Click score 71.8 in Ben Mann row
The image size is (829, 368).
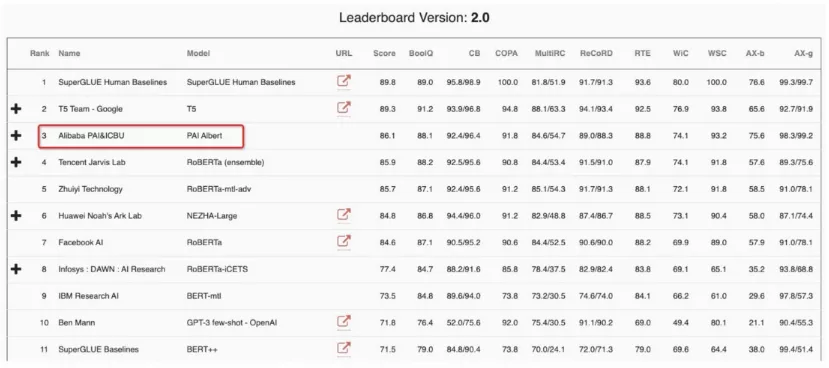click(x=388, y=323)
